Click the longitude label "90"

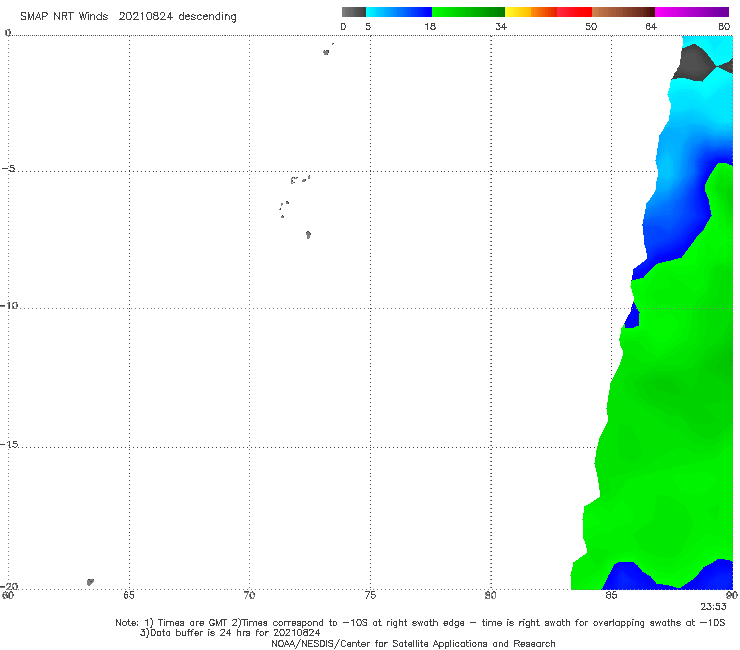(732, 595)
